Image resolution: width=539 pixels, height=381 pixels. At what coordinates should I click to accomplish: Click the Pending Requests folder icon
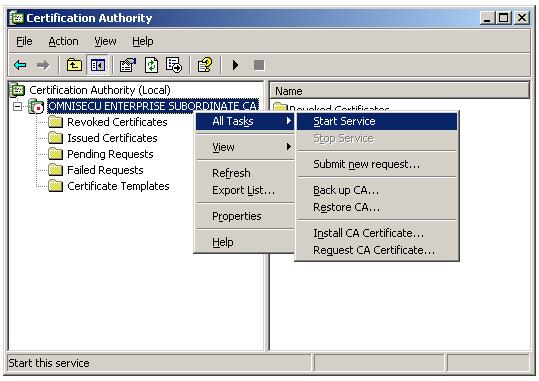[55, 154]
